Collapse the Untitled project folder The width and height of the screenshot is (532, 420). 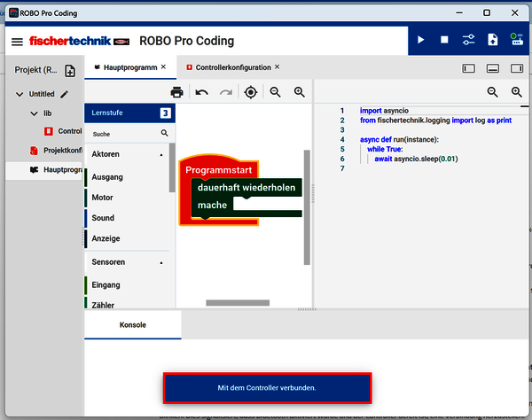pos(20,94)
